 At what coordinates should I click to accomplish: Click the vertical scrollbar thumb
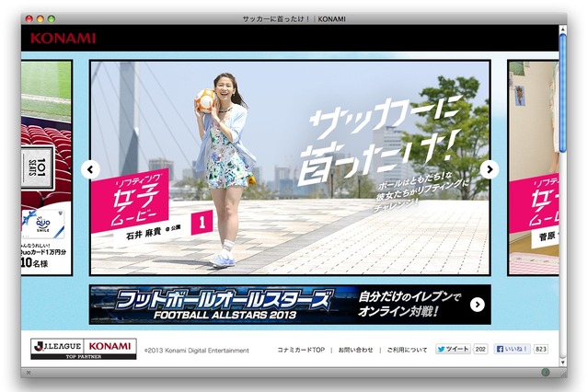click(x=563, y=93)
